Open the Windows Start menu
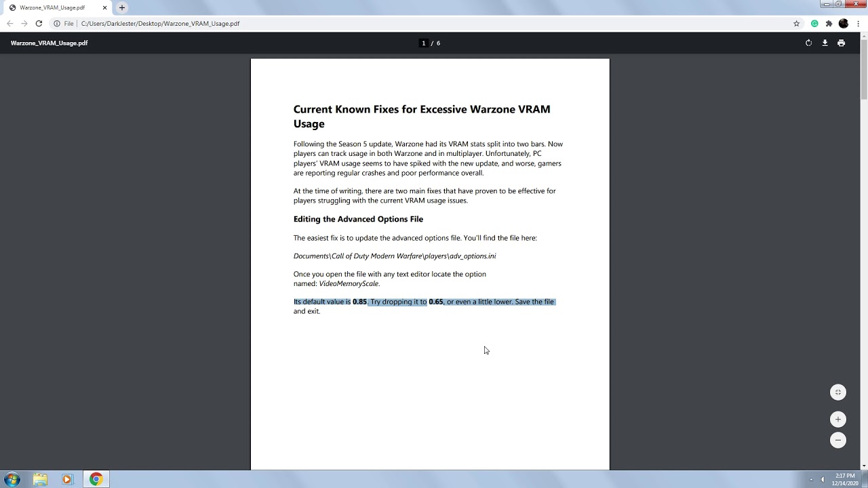The image size is (868, 488). coord(12,479)
